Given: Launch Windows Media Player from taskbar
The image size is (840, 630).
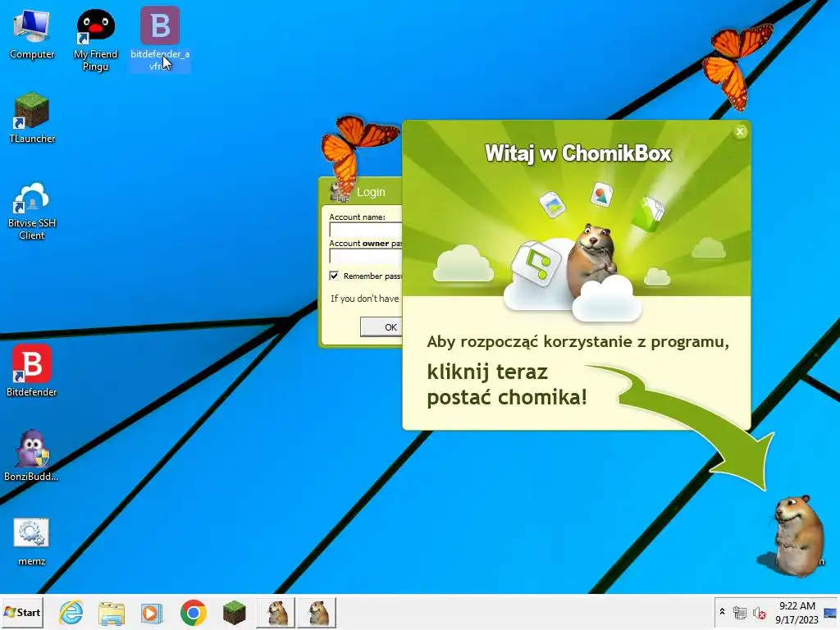Looking at the screenshot, I should pyautogui.click(x=152, y=613).
